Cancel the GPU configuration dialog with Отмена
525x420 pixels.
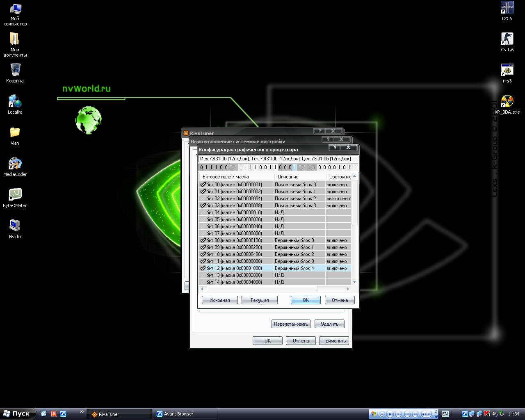(340, 300)
